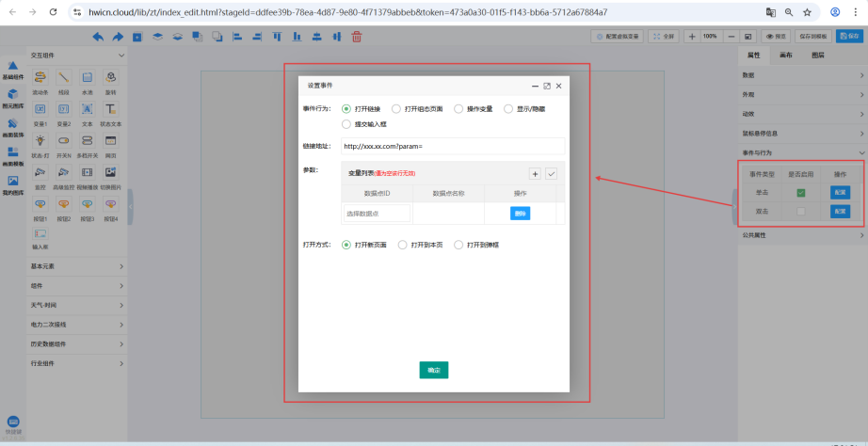This screenshot has height=446, width=868.
Task: Click the checkmark icon in 变量列表 header
Action: [551, 173]
